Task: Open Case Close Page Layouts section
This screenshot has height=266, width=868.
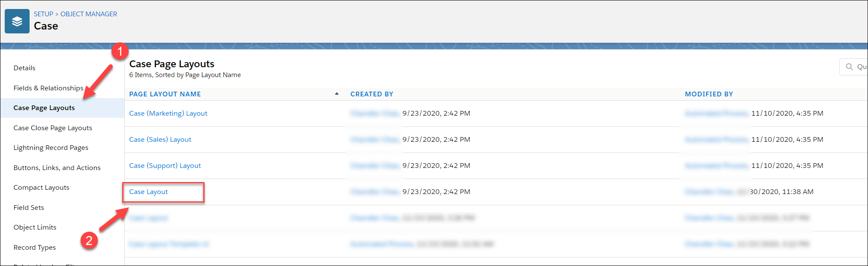Action: tap(53, 128)
